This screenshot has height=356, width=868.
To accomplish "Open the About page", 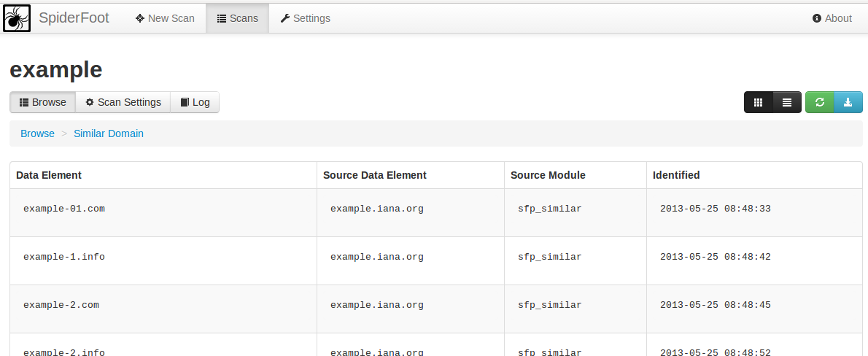I will [x=832, y=18].
